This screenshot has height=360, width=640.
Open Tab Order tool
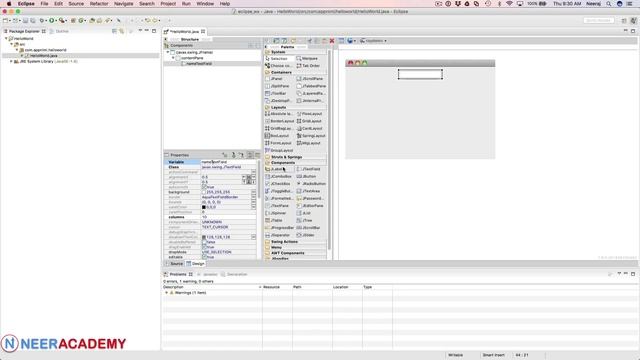coord(311,66)
